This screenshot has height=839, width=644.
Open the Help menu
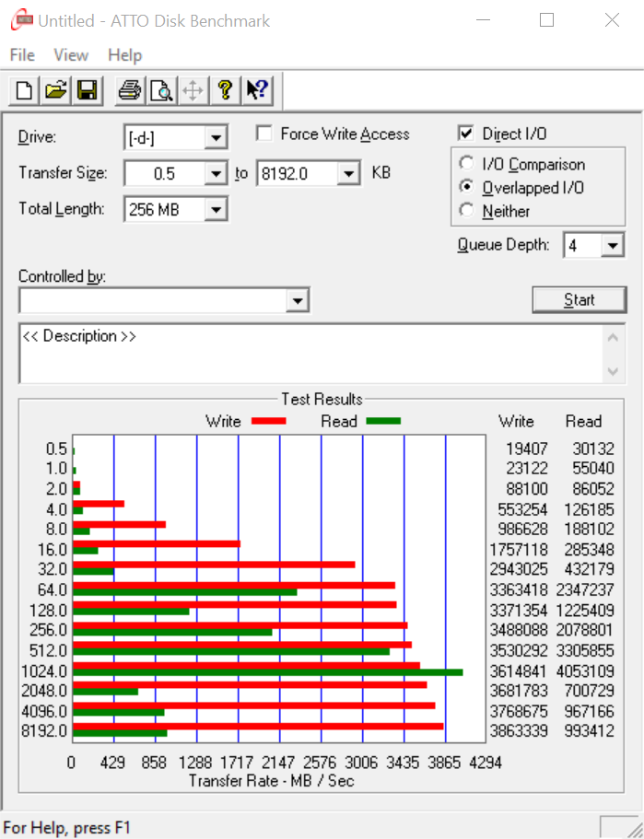click(124, 55)
